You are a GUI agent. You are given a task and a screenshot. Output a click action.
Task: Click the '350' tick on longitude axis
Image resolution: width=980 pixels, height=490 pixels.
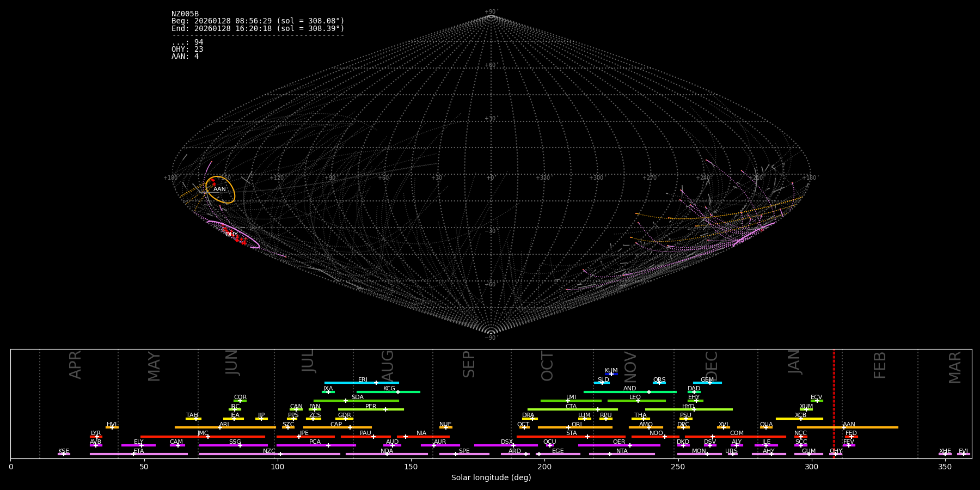click(945, 467)
